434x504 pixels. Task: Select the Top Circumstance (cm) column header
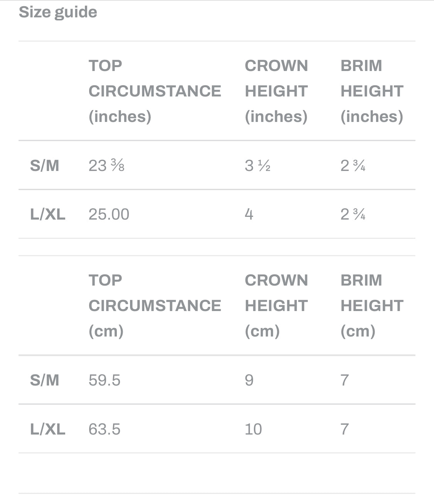point(155,306)
